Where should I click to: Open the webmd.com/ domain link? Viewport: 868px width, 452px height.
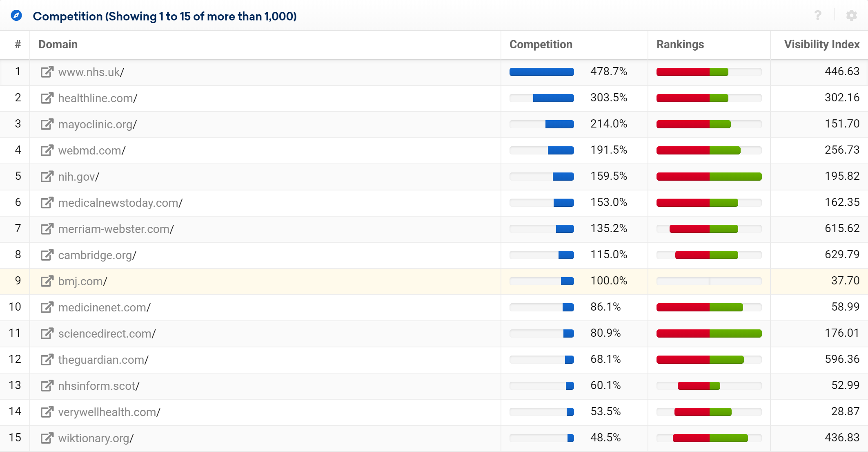(x=92, y=150)
